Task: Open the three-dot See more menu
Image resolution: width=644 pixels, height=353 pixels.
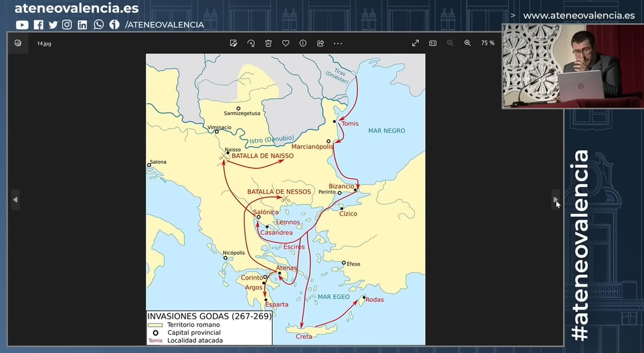Action: coord(337,43)
